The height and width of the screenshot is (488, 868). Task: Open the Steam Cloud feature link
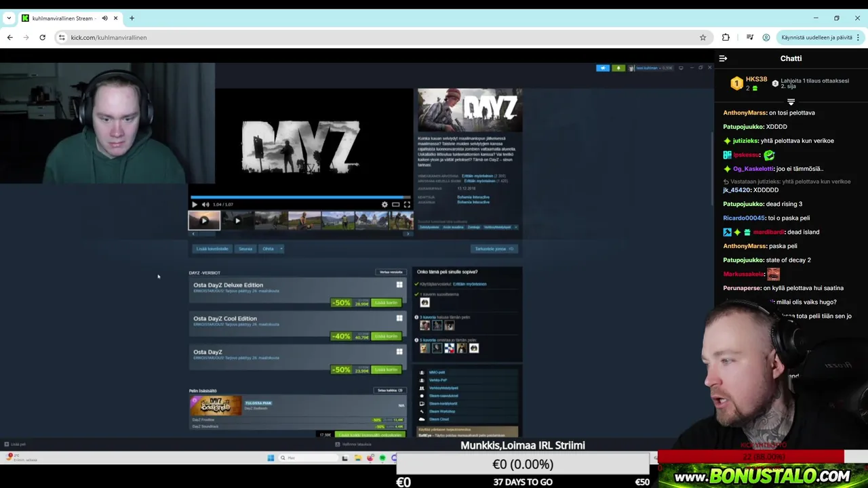[x=439, y=419]
